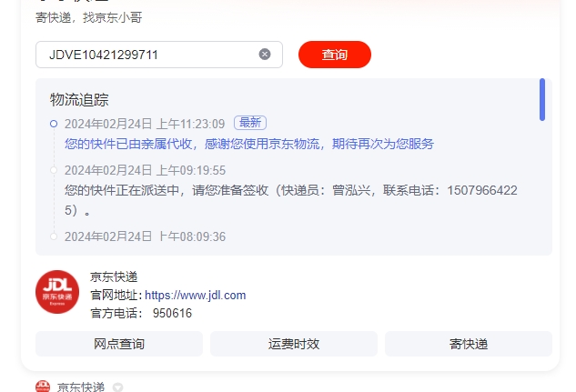Click the timestamp 2024年02月24日 上午11:23:09
This screenshot has height=392, width=576.
point(145,124)
